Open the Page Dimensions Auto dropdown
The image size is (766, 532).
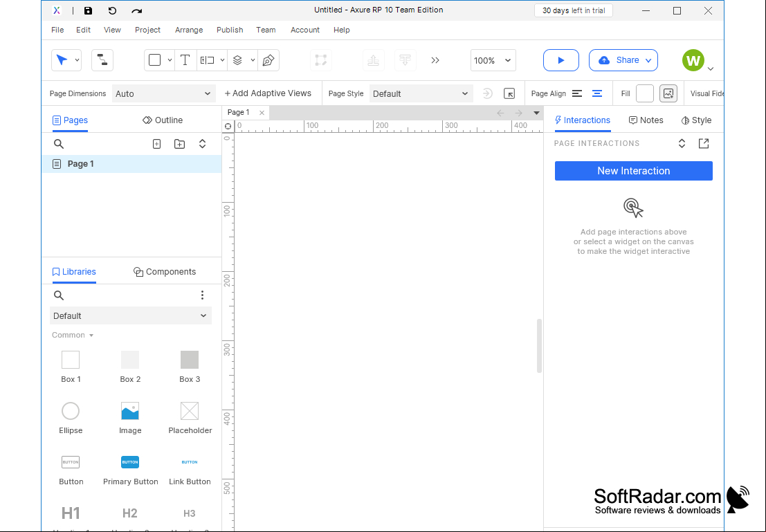pyautogui.click(x=163, y=93)
